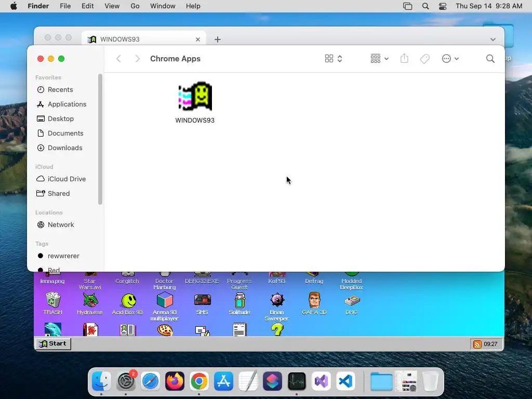This screenshot has width=532, height=399.
Task: Click the RSS feed icon in Windows93 tray
Action: 477,344
